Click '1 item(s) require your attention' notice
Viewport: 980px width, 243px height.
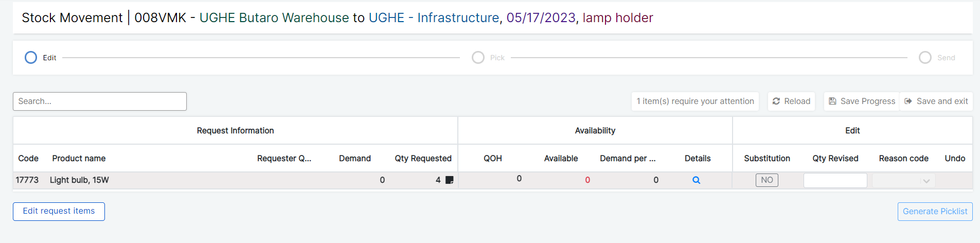coord(695,101)
